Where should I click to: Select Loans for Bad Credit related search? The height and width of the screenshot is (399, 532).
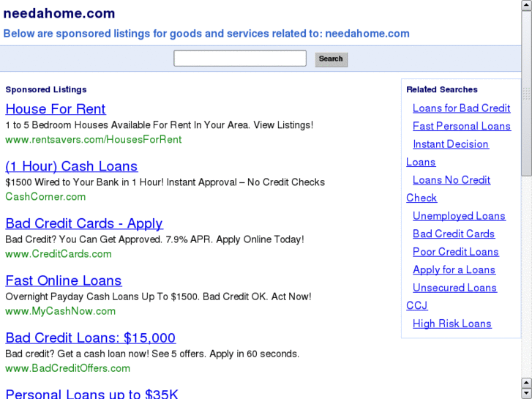point(462,108)
